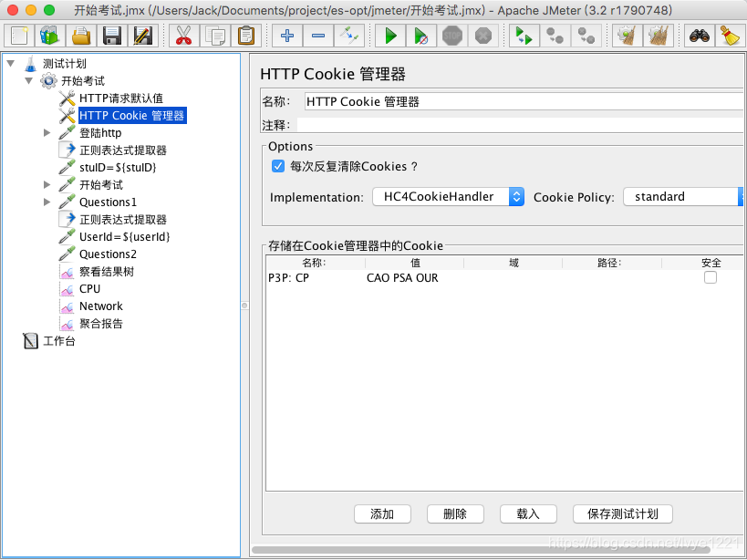Screen dimensions: 747x560
Task: Collapse all nodes with minus icon
Action: pos(318,36)
